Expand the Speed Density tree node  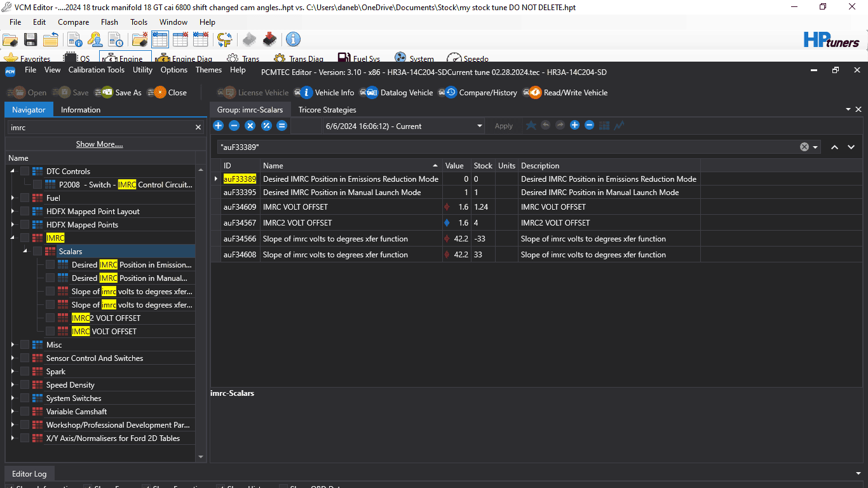13,385
